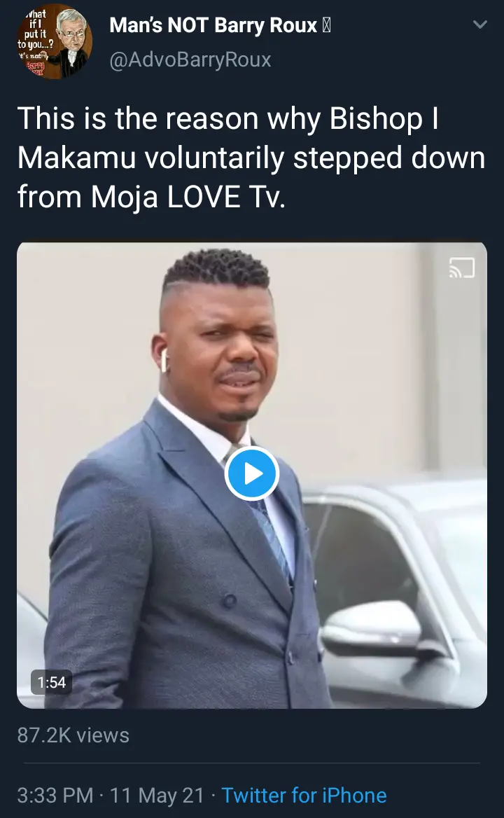Screen dimensions: 504x818
Task: Tap the cast-to-screen icon on the video
Action: (463, 268)
